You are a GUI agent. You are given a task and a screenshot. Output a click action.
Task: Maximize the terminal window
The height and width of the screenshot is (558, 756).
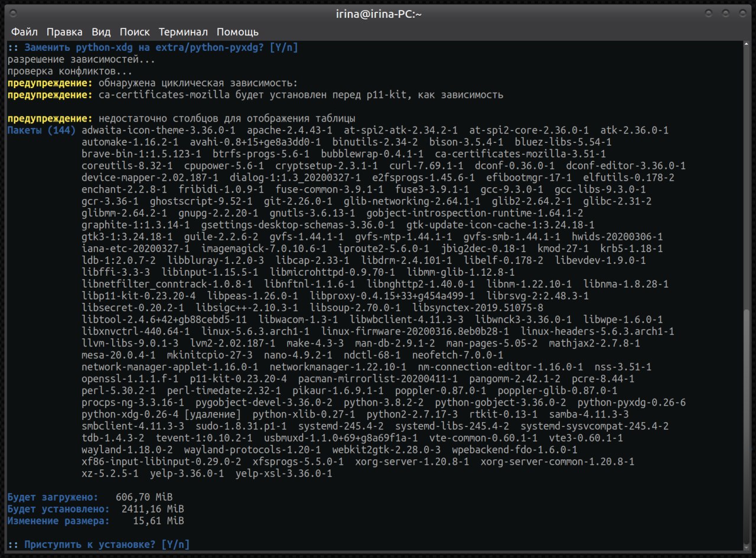(726, 12)
